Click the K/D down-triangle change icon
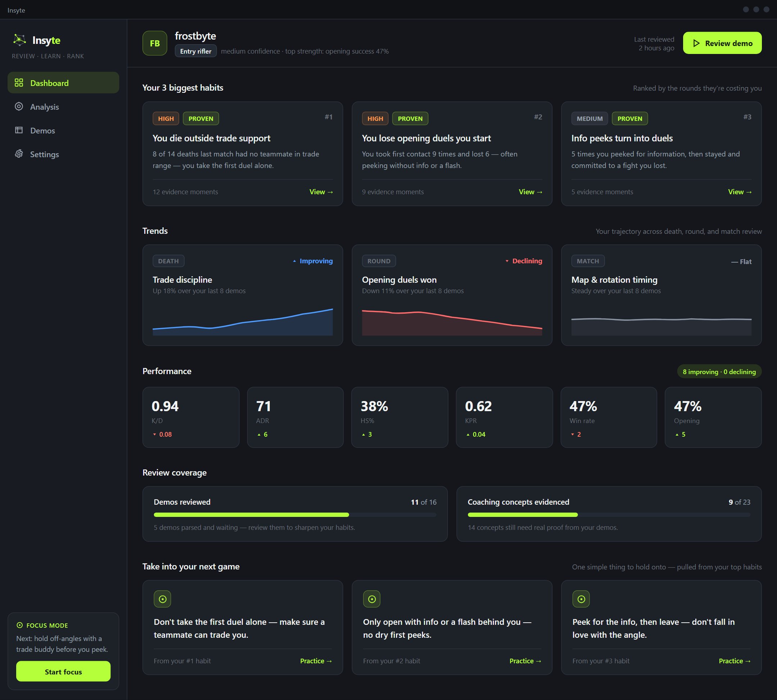Image resolution: width=777 pixels, height=700 pixels. (155, 435)
